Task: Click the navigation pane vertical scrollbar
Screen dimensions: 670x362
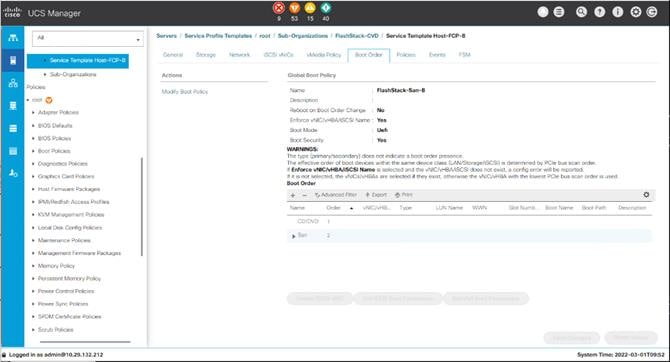Action: (x=141, y=206)
